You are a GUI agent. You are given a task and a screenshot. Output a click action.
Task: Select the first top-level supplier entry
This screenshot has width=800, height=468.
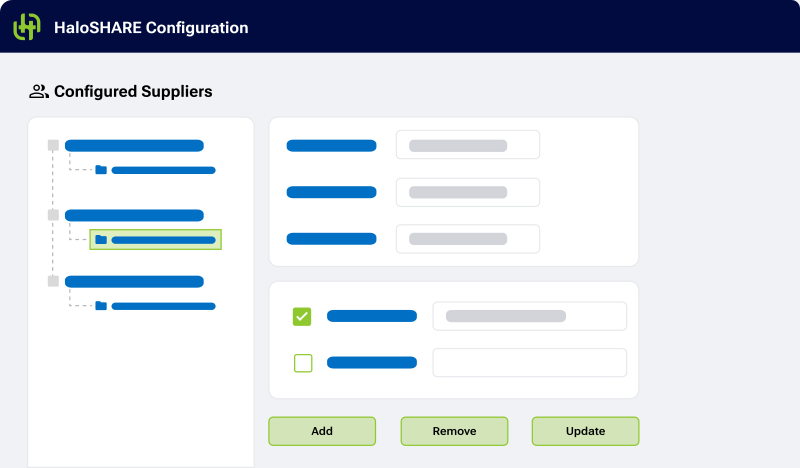click(134, 146)
